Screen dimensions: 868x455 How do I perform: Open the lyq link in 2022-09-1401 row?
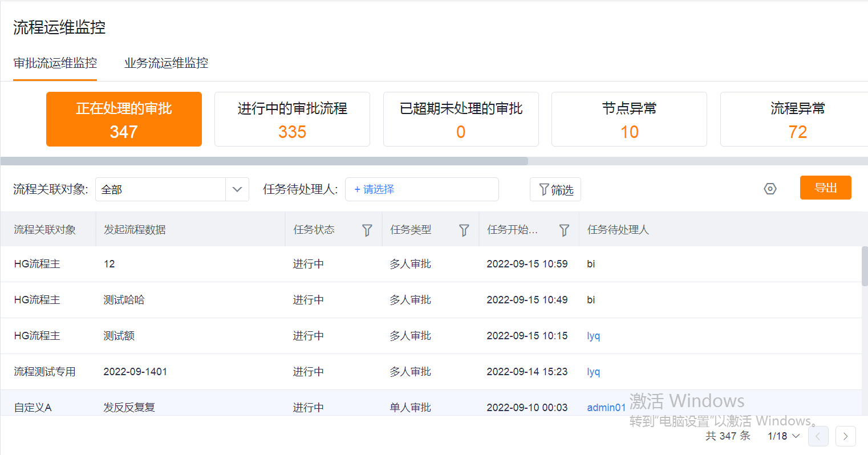pos(594,372)
